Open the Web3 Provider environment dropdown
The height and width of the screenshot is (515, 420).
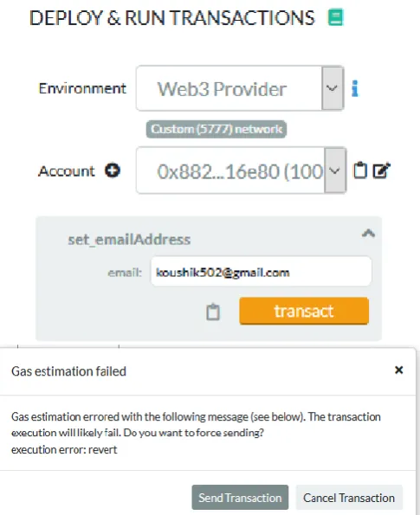pos(240,88)
